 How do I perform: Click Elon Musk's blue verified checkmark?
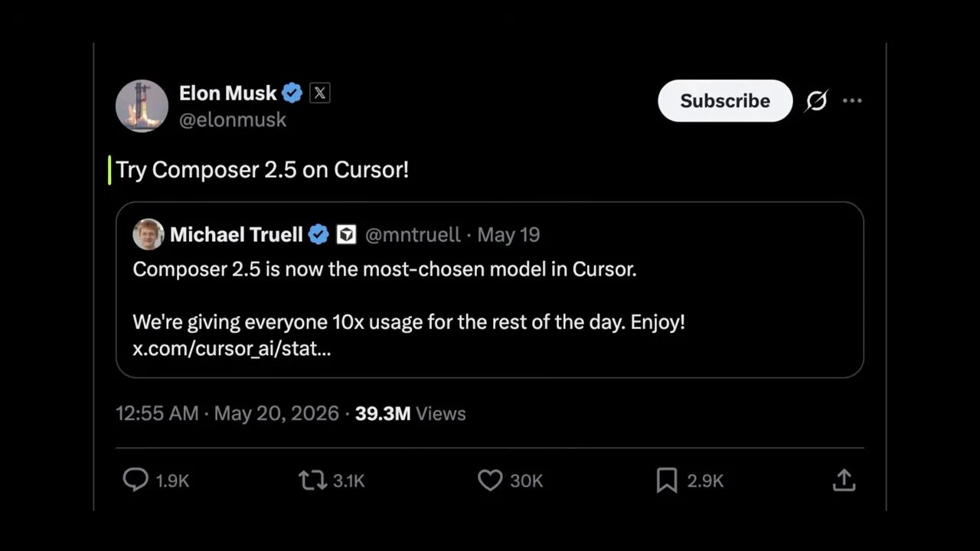pyautogui.click(x=292, y=93)
